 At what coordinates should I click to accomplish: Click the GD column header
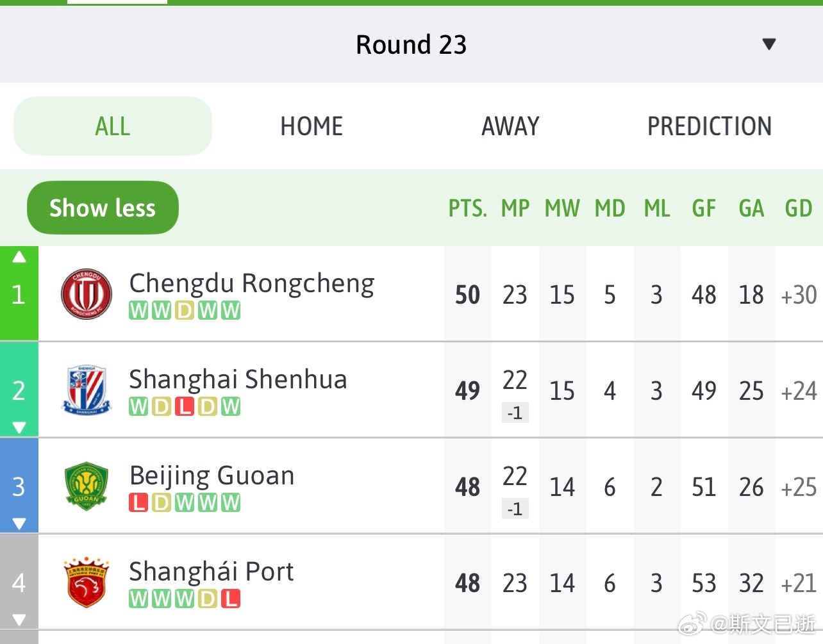(x=799, y=208)
